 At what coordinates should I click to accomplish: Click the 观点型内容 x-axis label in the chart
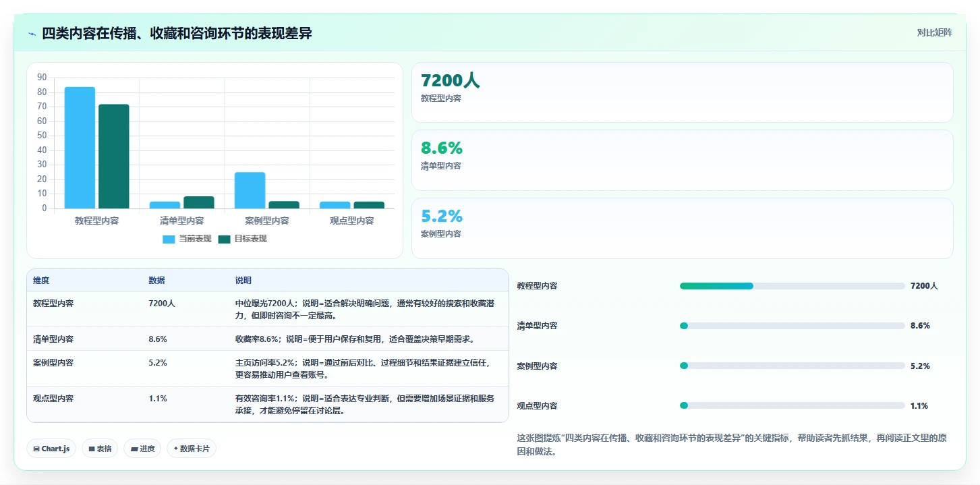click(x=352, y=221)
